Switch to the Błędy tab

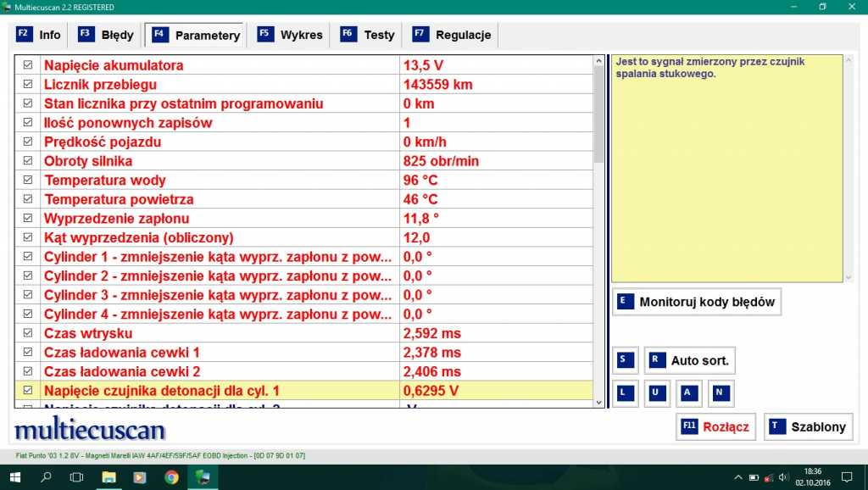(x=107, y=35)
